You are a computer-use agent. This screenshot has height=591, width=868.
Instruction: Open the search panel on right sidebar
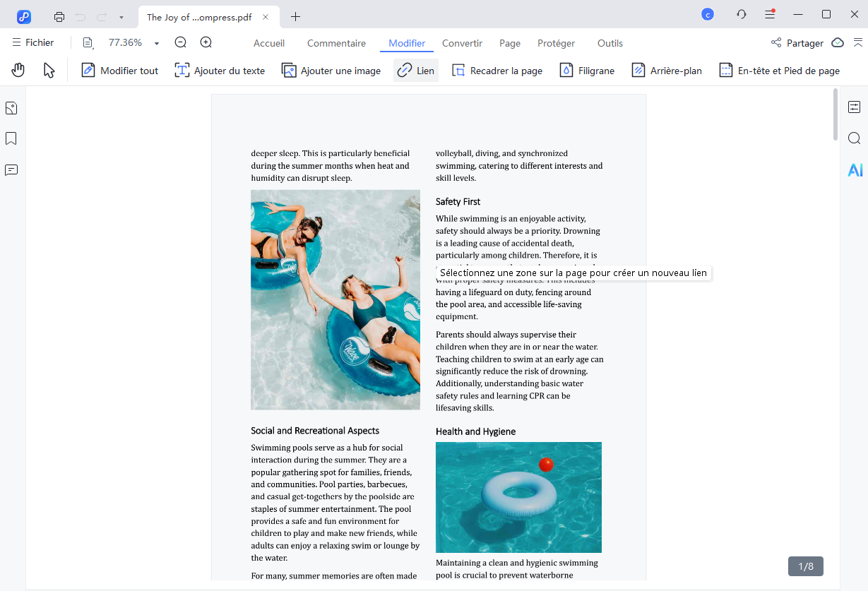[855, 138]
